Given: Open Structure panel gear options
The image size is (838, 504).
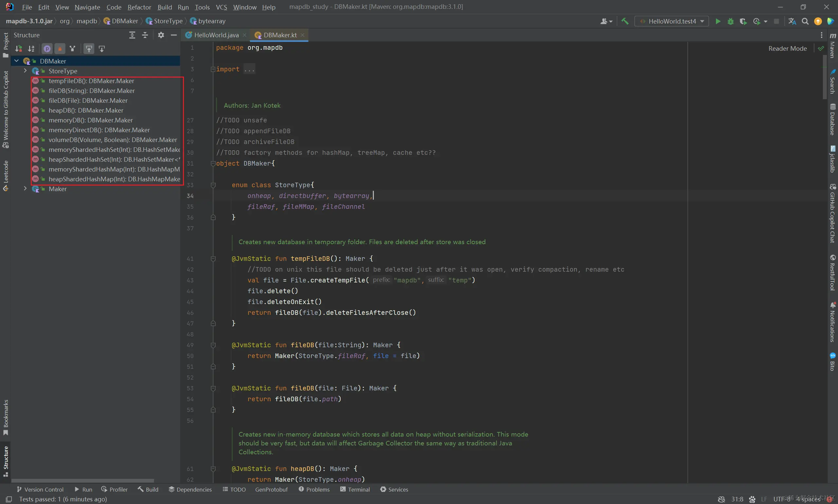Looking at the screenshot, I should pos(161,35).
